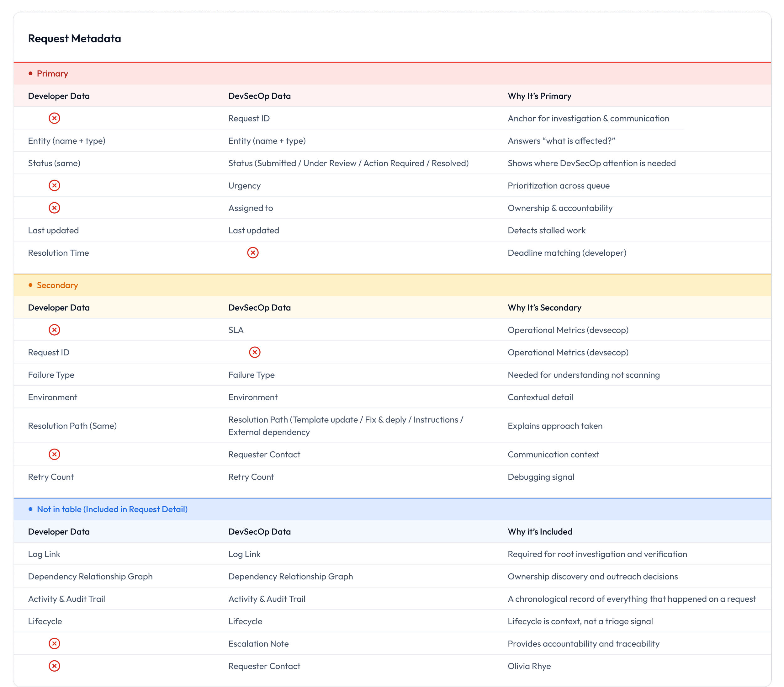Click the Olivia Rhye text
Viewport: 784px width, 687px height.
pos(529,666)
